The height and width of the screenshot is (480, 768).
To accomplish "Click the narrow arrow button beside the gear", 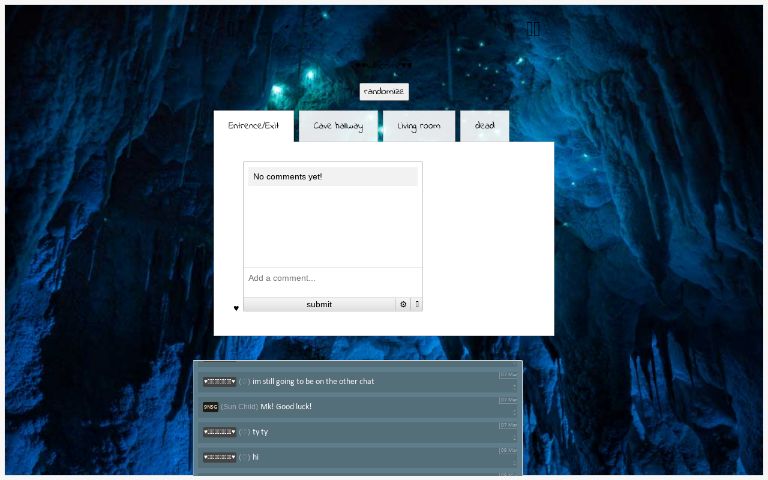I will [x=417, y=304].
